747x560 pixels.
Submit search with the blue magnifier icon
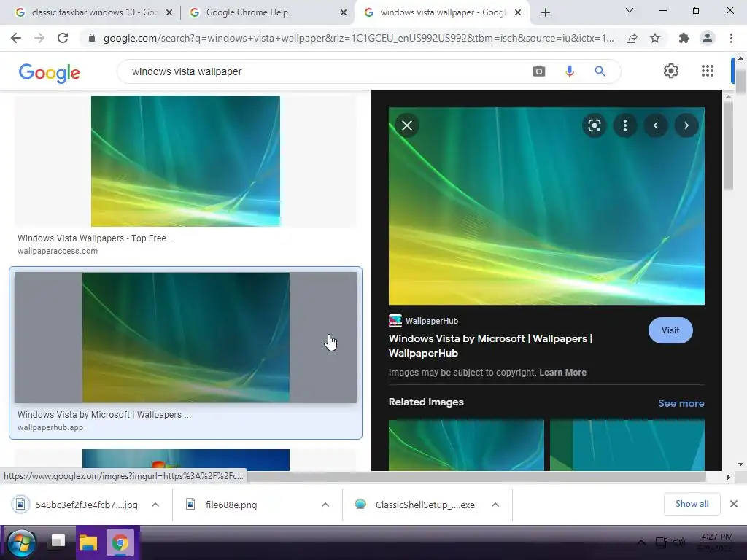point(600,71)
